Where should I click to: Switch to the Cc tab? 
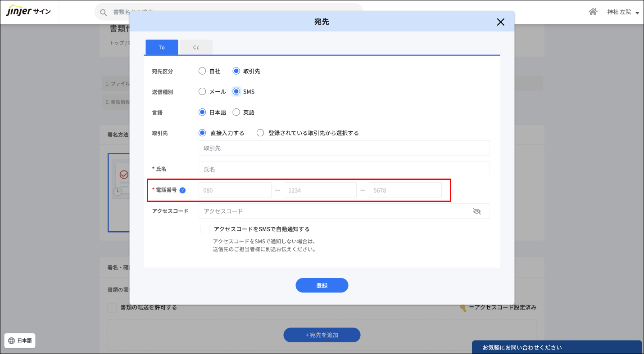pyautogui.click(x=196, y=48)
